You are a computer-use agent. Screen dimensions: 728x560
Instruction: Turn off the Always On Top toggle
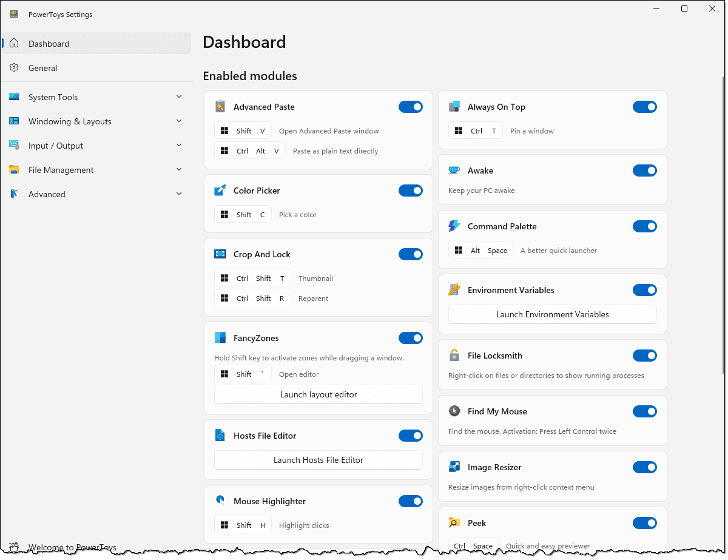(645, 107)
